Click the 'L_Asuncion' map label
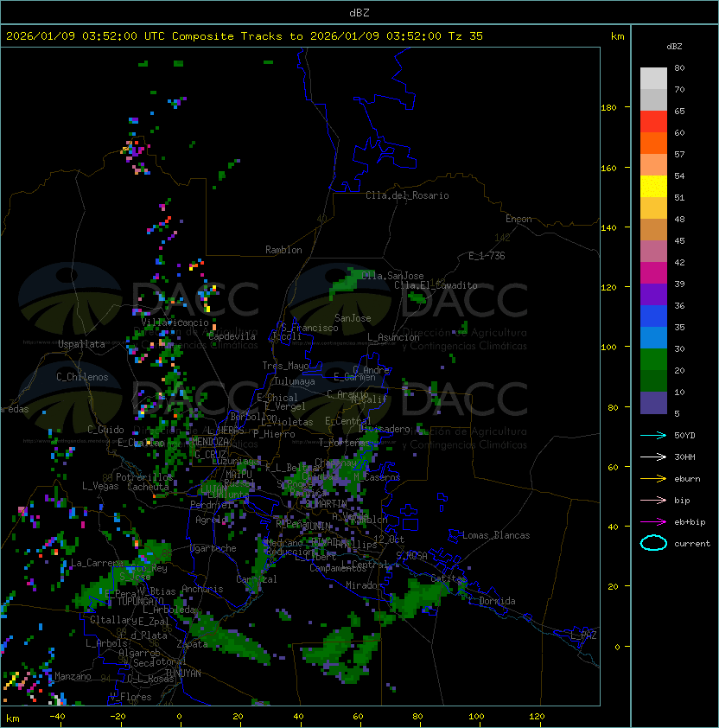 [x=393, y=337]
